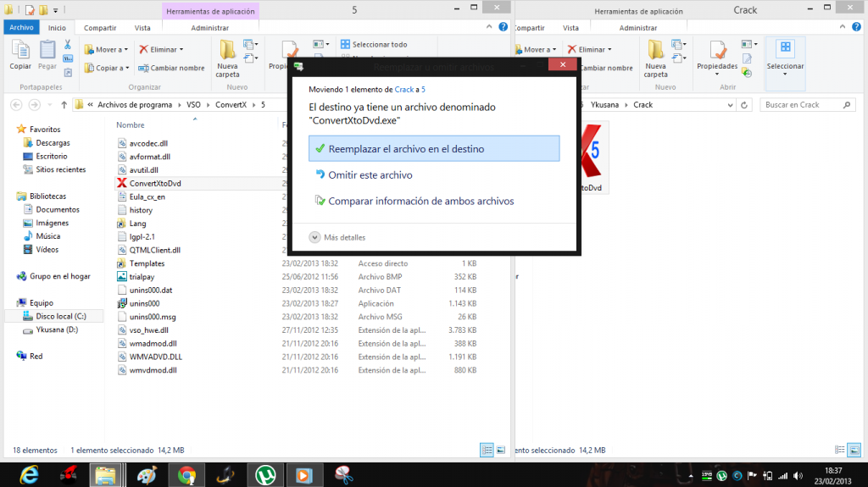Image resolution: width=868 pixels, height=487 pixels.
Task: Refresh the Crack window address bar
Action: 744,104
